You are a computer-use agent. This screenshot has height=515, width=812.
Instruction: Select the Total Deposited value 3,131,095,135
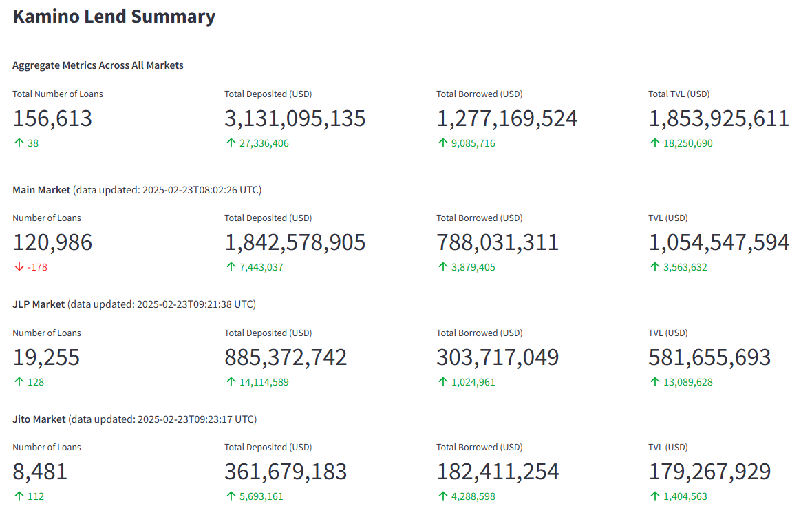tap(295, 118)
